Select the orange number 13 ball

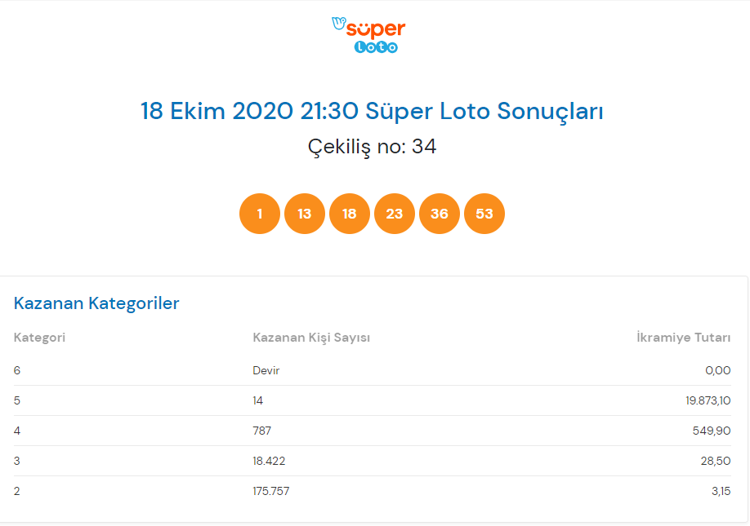point(305,214)
